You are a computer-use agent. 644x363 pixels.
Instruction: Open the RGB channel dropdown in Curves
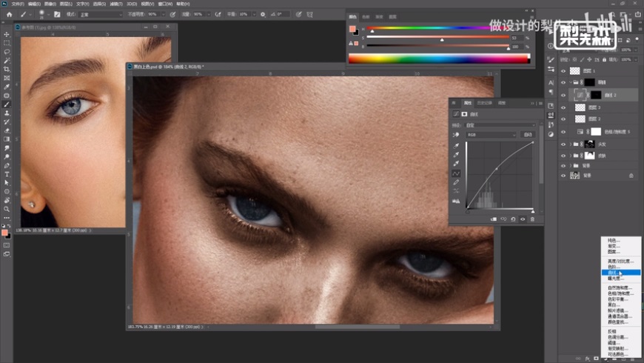click(x=491, y=135)
